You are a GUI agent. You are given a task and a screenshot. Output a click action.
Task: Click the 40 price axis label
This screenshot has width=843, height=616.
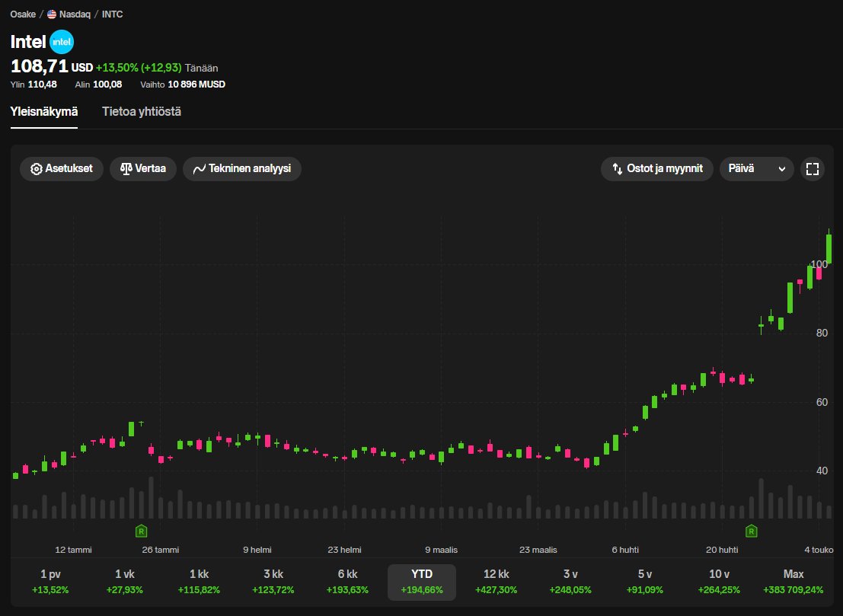coord(822,471)
